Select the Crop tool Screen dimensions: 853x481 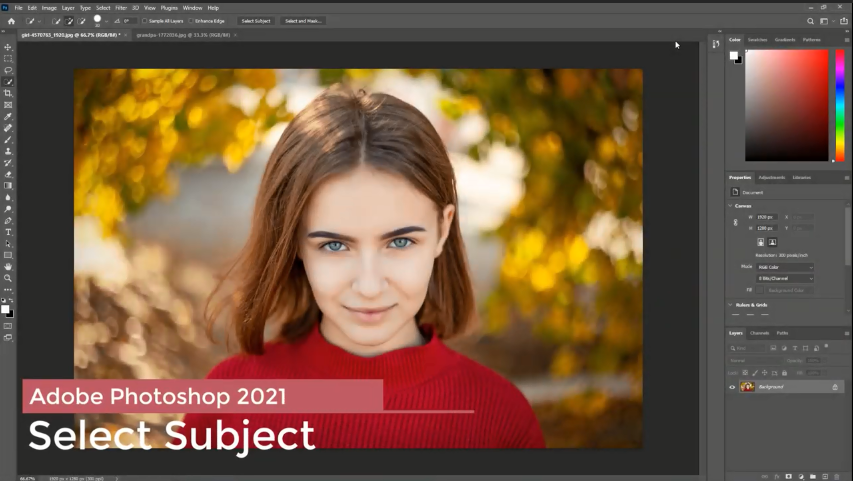8,94
